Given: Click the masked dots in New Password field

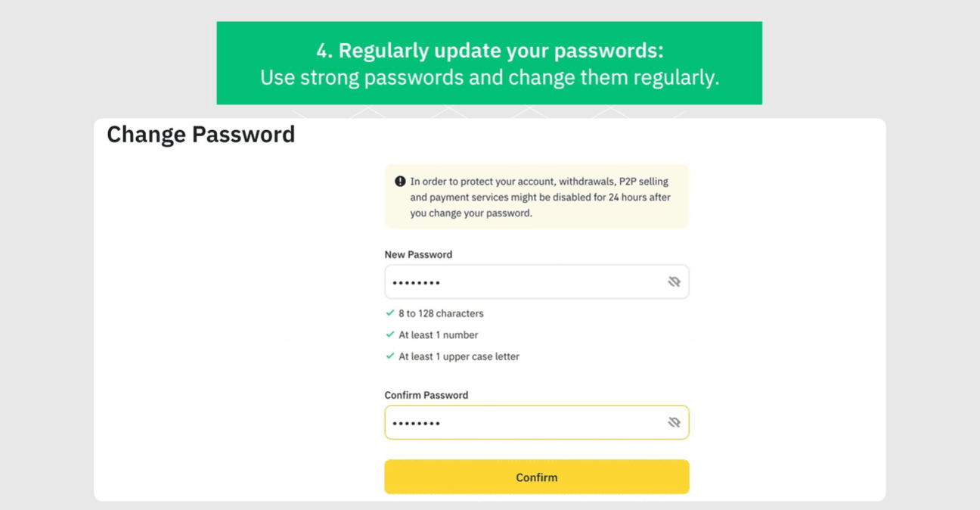Looking at the screenshot, I should point(416,283).
